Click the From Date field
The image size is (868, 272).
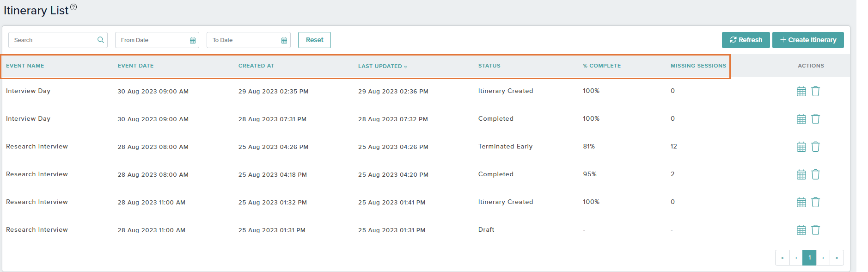(157, 40)
